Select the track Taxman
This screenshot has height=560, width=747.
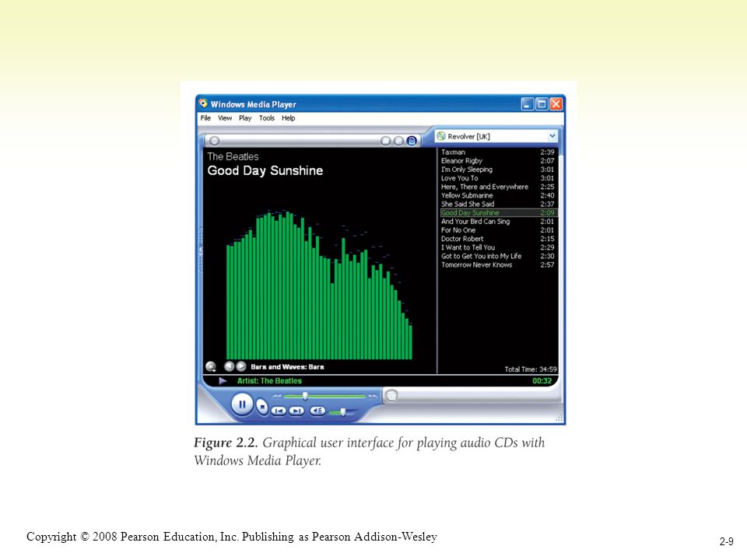[x=497, y=152]
